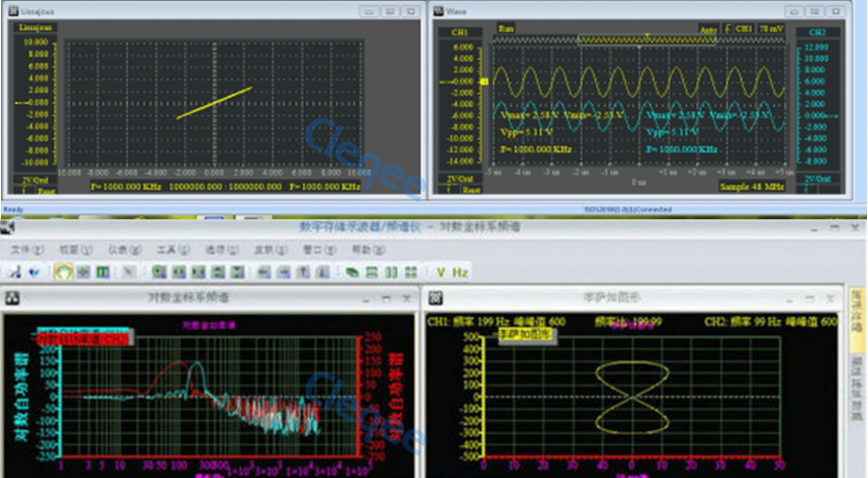The height and width of the screenshot is (478, 868).
Task: Open the first menu in the menu bar
Action: pos(26,250)
